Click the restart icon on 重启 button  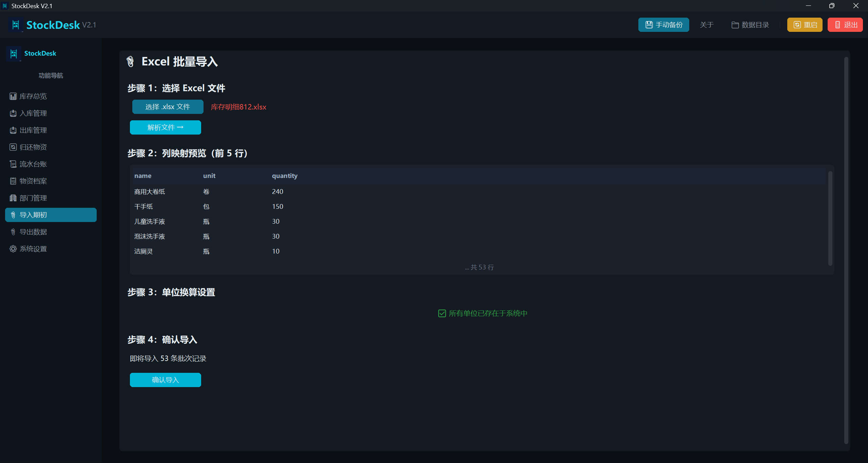(x=797, y=25)
